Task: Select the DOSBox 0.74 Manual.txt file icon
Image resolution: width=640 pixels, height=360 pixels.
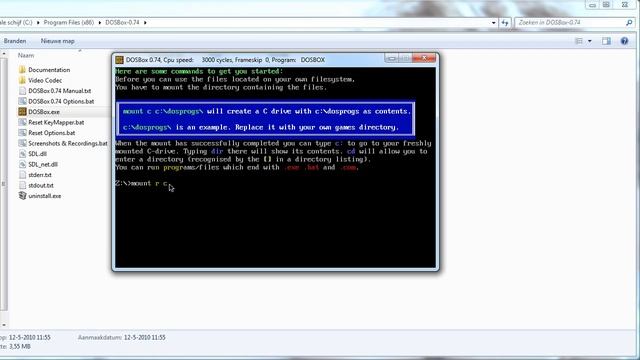Action: point(22,91)
